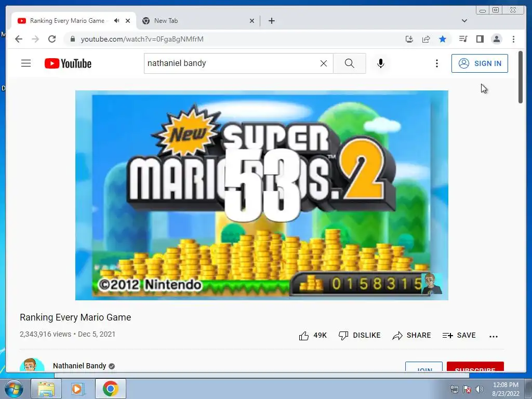Go back in Chrome
Screen dimensions: 532x399
pos(19,39)
